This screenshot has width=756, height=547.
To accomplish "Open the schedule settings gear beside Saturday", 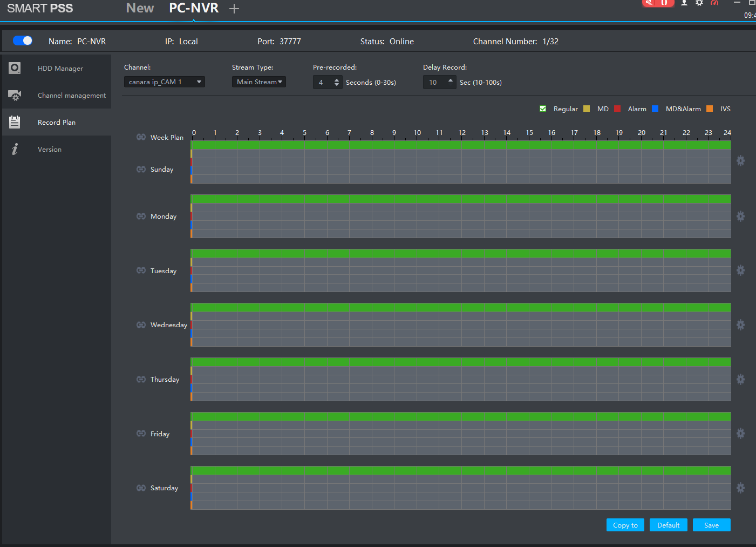I will point(740,488).
